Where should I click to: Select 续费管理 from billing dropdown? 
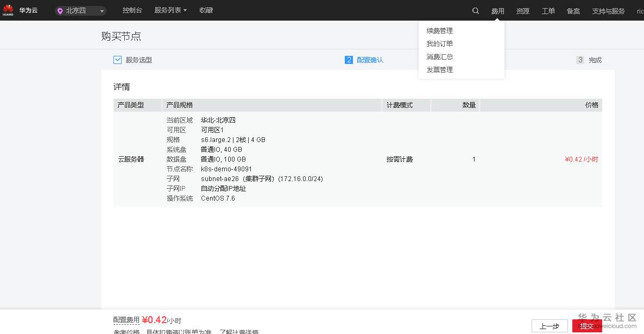[439, 31]
